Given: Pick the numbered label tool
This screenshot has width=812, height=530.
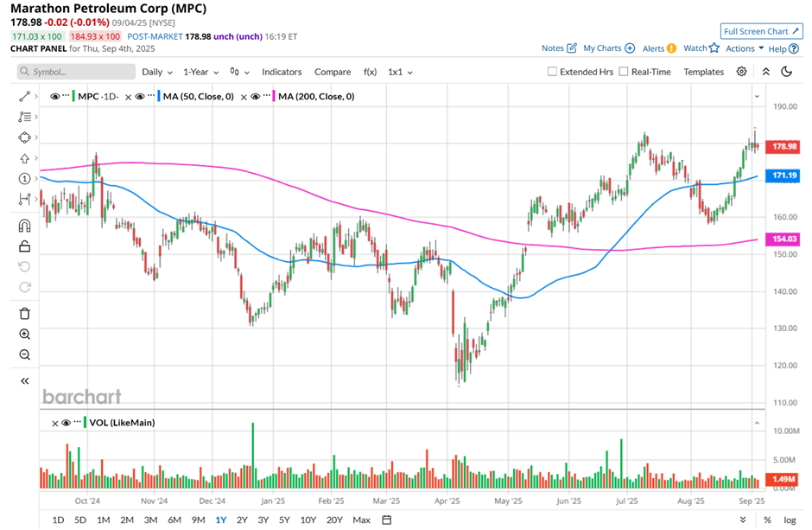Looking at the screenshot, I should tap(24, 179).
